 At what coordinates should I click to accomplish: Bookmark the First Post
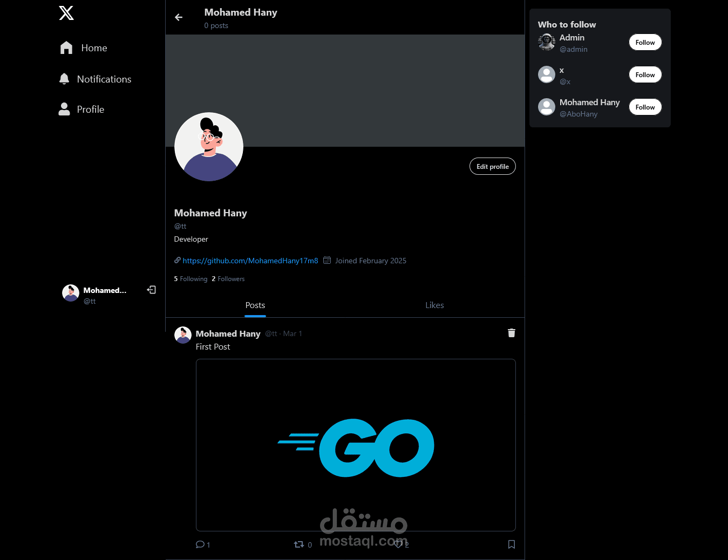[x=512, y=544]
